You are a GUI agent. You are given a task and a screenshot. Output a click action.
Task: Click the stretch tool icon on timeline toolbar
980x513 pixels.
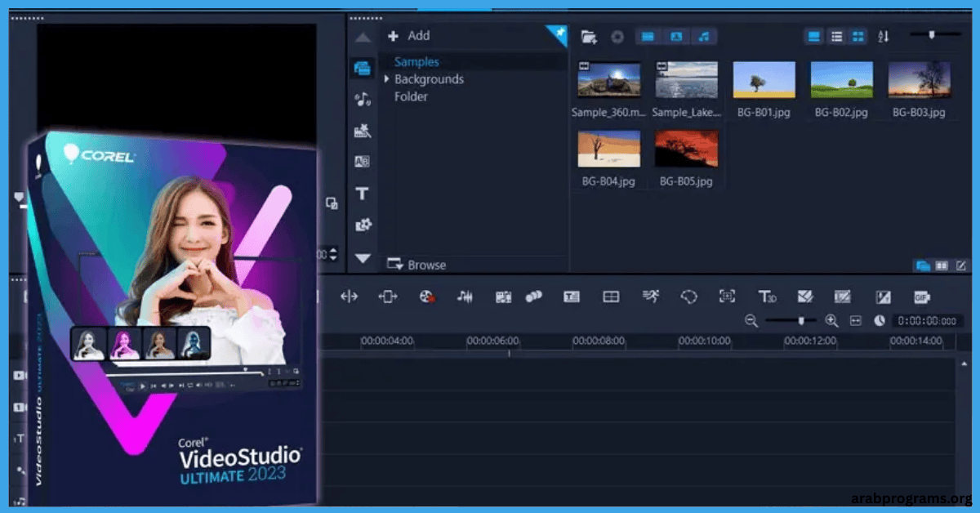click(x=388, y=297)
